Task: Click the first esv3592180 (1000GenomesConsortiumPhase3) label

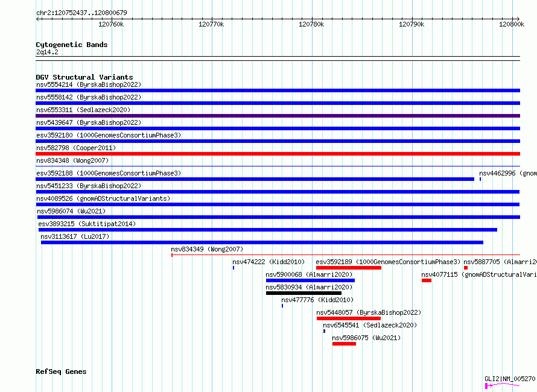Action: [109, 135]
